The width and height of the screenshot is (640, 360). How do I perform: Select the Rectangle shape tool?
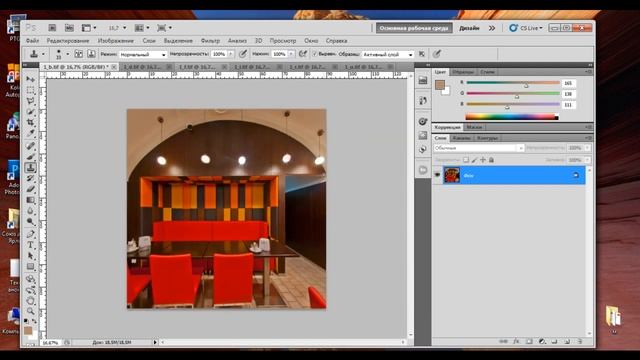coord(31,267)
